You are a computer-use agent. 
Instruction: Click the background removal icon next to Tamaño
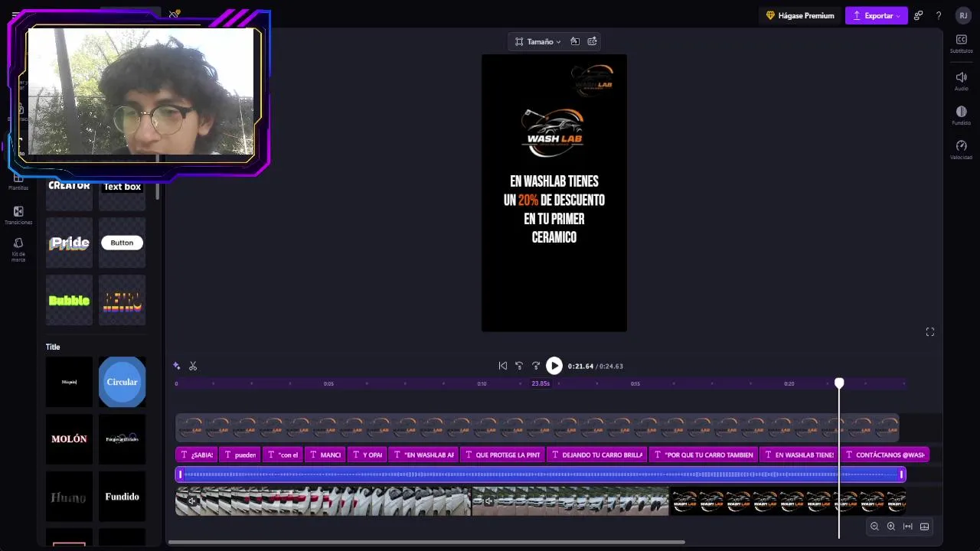coord(575,41)
